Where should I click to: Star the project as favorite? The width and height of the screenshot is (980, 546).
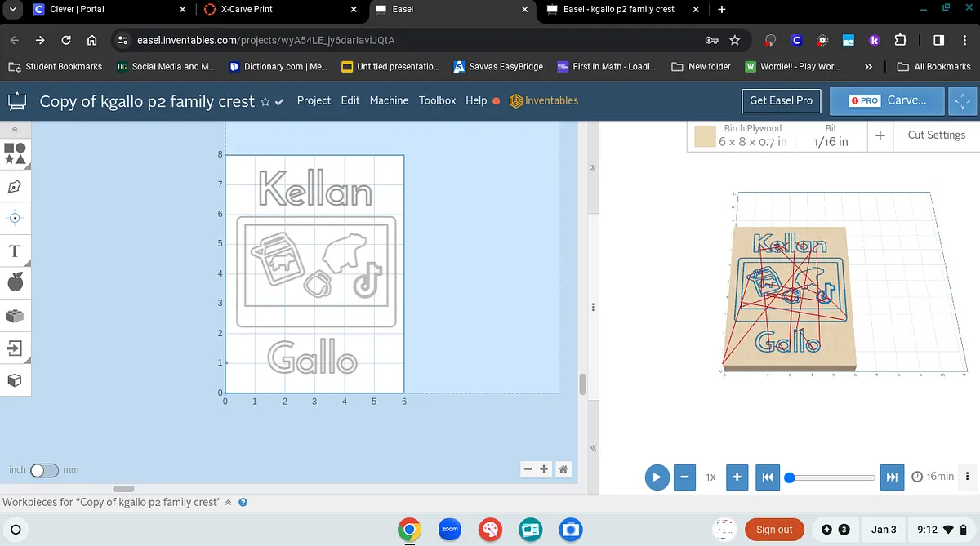click(x=265, y=102)
